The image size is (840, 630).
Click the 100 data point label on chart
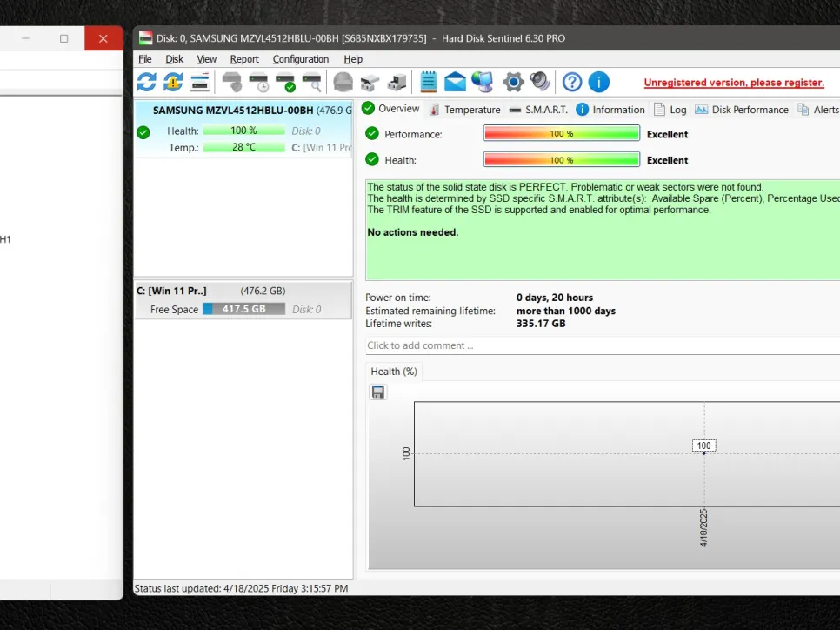tap(704, 446)
